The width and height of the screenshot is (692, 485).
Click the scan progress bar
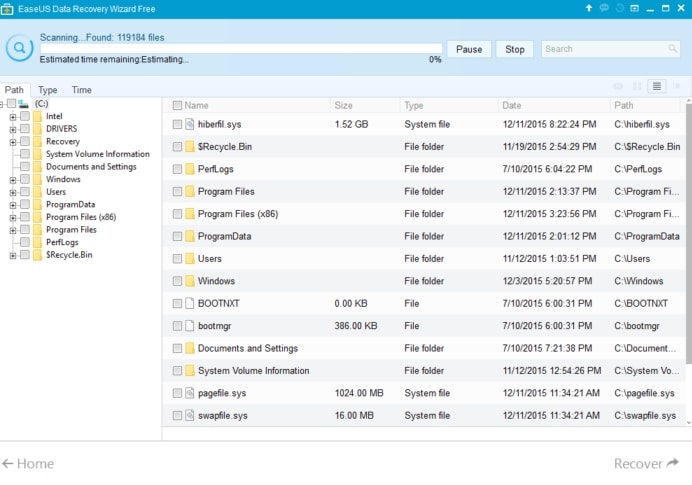click(x=241, y=49)
